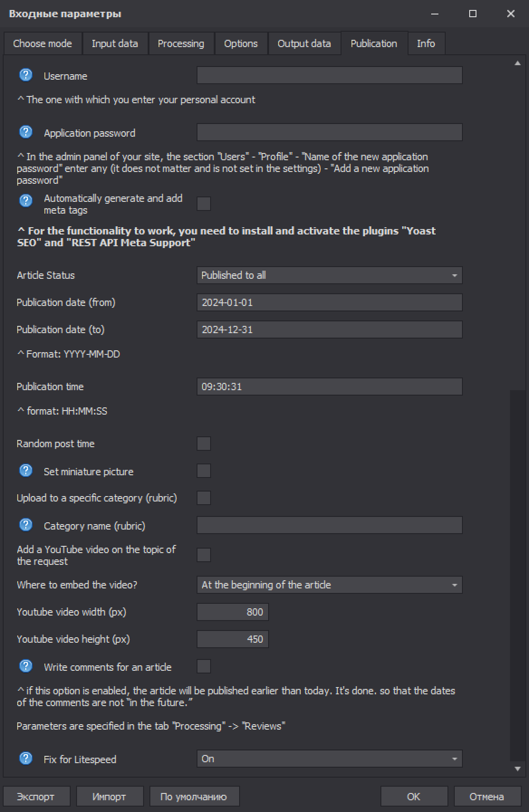Expand the Article Status dropdown

(x=329, y=275)
